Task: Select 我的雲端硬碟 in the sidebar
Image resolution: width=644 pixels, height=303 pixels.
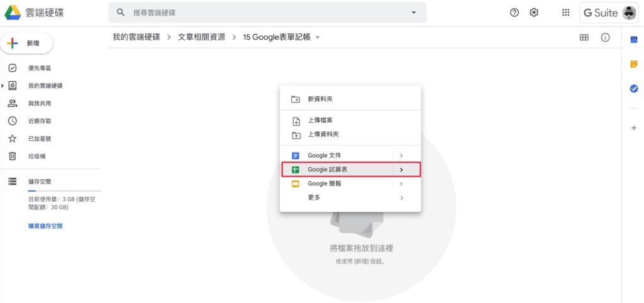Action: (45, 86)
